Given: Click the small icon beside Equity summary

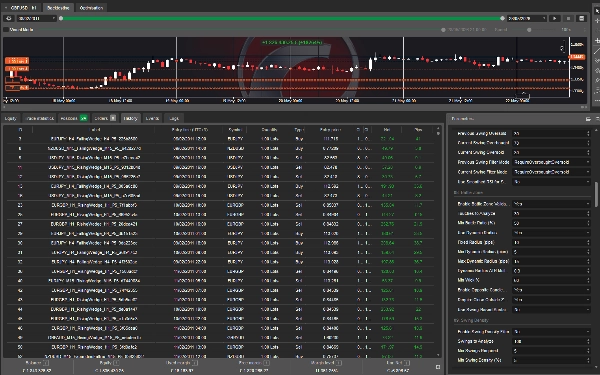Looking at the screenshot, I should 116,363.
